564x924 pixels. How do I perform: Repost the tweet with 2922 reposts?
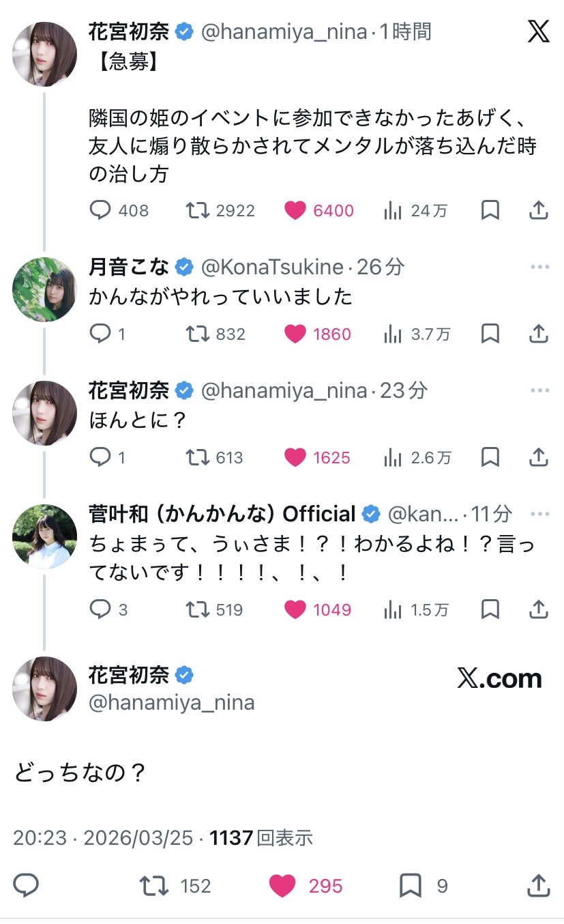tap(198, 210)
